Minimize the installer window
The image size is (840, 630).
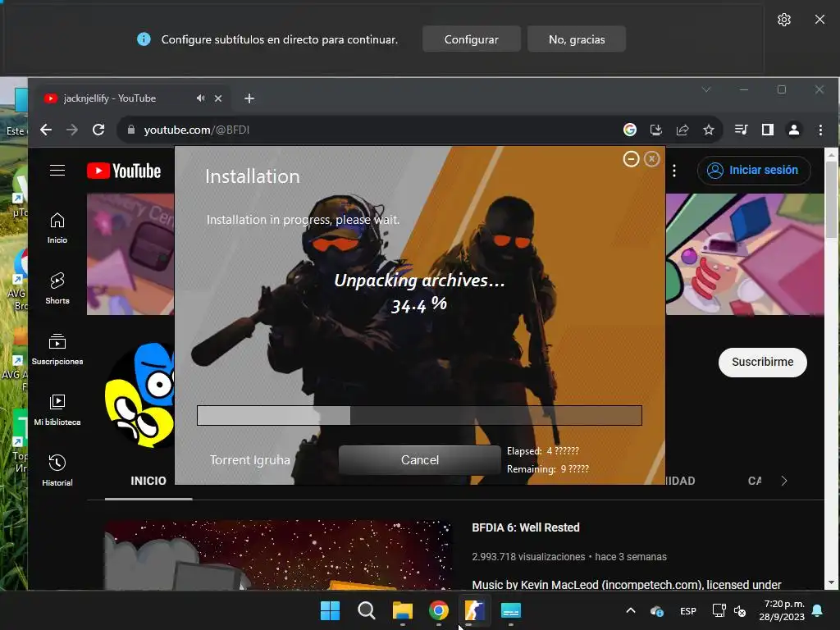(x=631, y=159)
